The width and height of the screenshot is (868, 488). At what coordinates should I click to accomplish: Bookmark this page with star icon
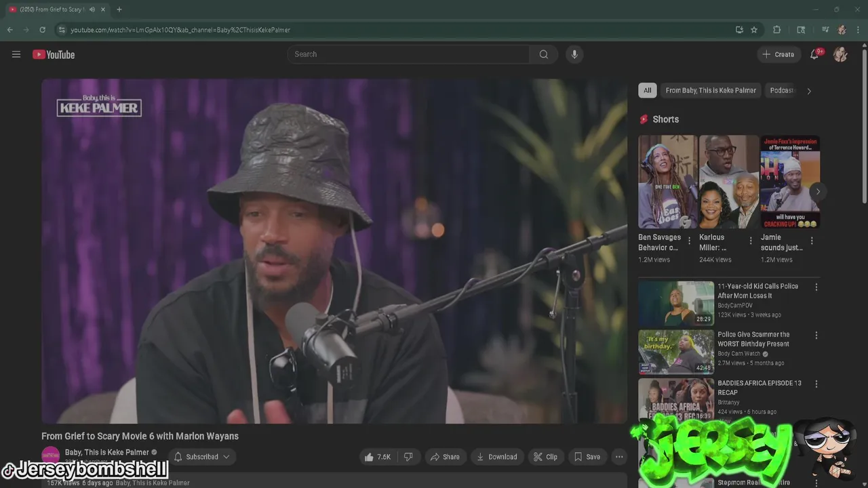[754, 30]
